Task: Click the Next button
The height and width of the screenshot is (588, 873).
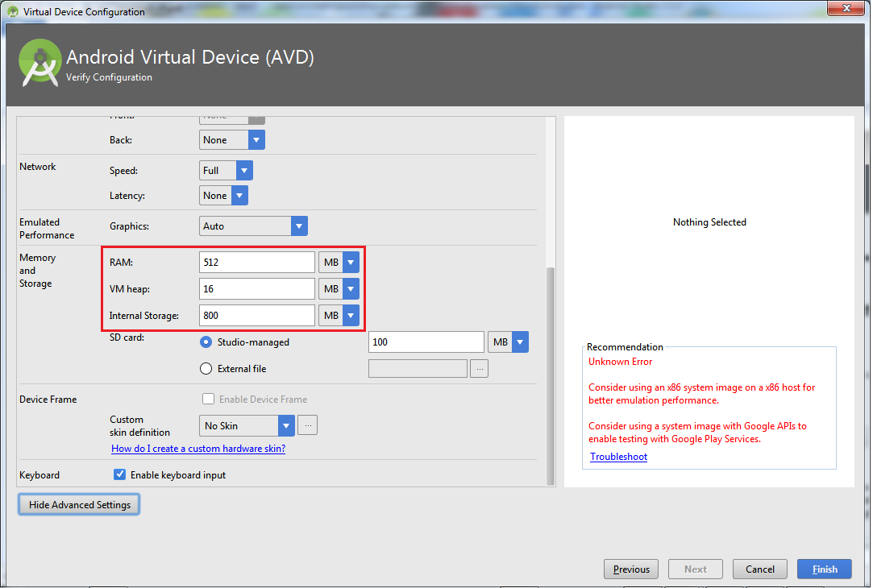Action: tap(696, 569)
